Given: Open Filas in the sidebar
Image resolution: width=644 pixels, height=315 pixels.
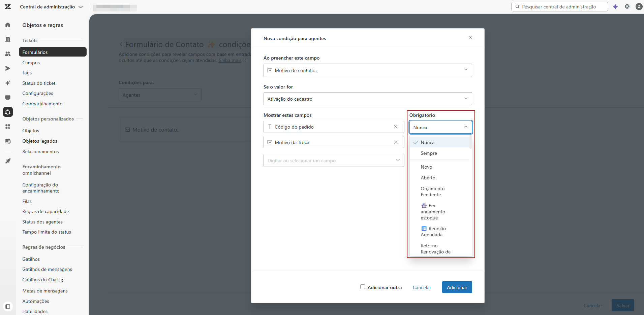Looking at the screenshot, I should pyautogui.click(x=27, y=201).
